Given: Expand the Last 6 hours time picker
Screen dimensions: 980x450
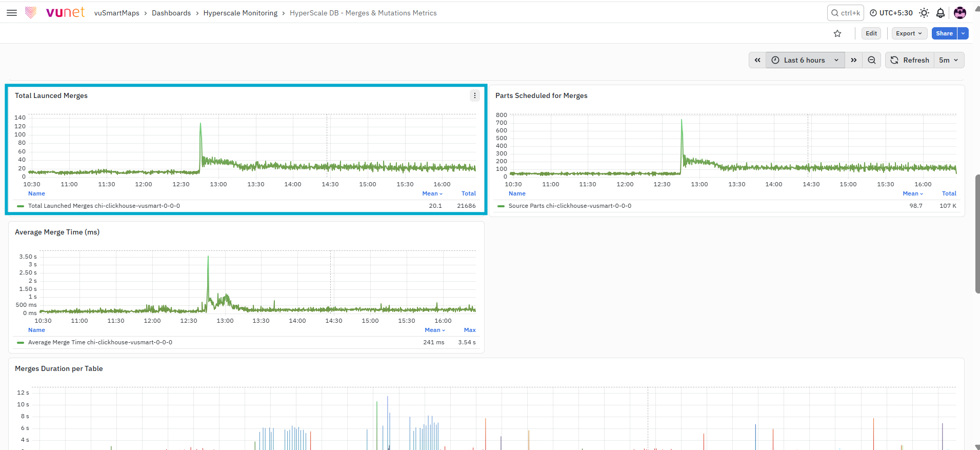Looking at the screenshot, I should click(805, 60).
